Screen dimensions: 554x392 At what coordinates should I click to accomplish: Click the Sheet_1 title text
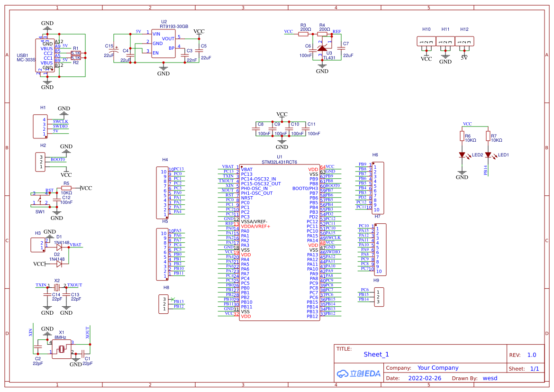coord(376,355)
